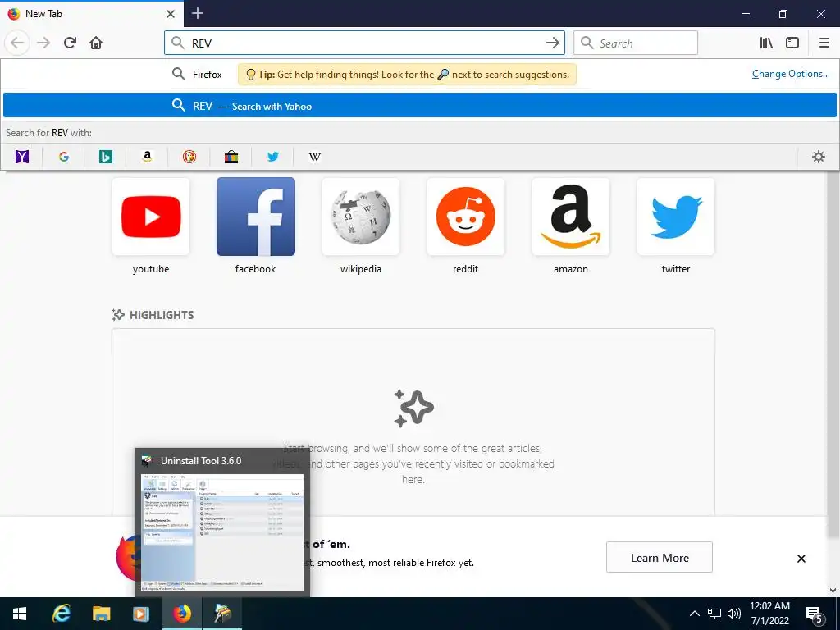Image resolution: width=840 pixels, height=630 pixels.
Task: Reload the current page
Action: pos(70,43)
